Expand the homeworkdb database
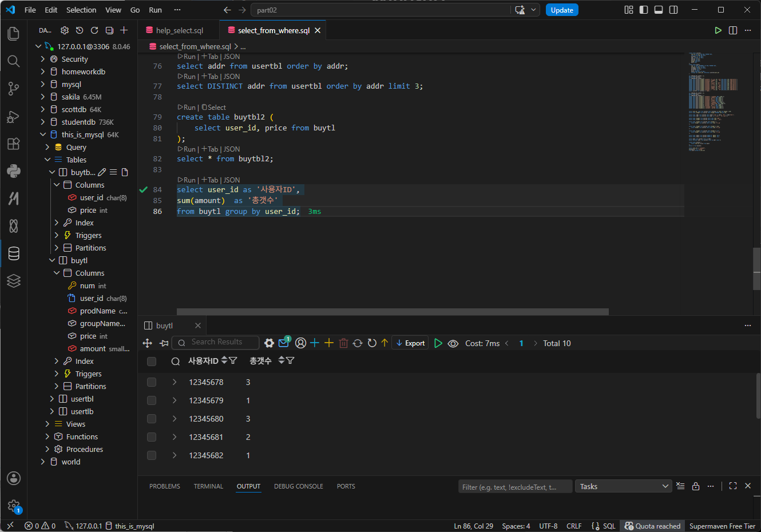The height and width of the screenshot is (532, 761). click(x=43, y=72)
